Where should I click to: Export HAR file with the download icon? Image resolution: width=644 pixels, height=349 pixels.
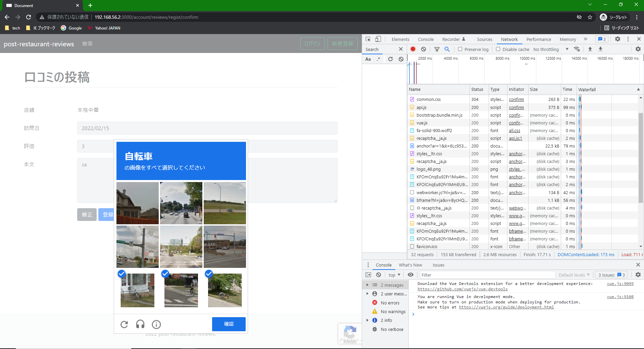coord(600,49)
